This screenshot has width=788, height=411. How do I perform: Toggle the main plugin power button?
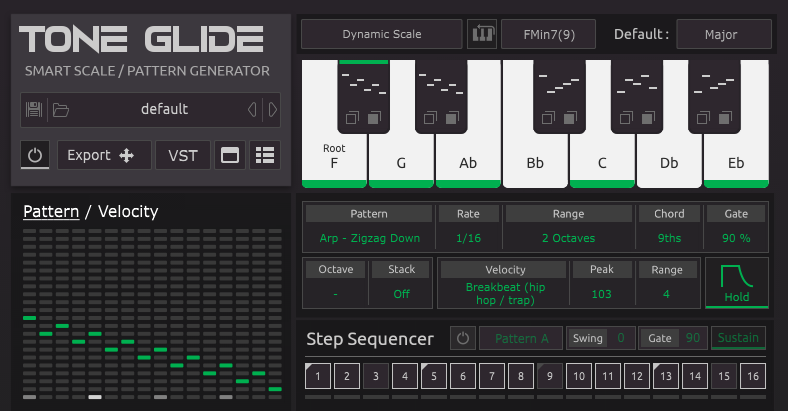pos(35,155)
